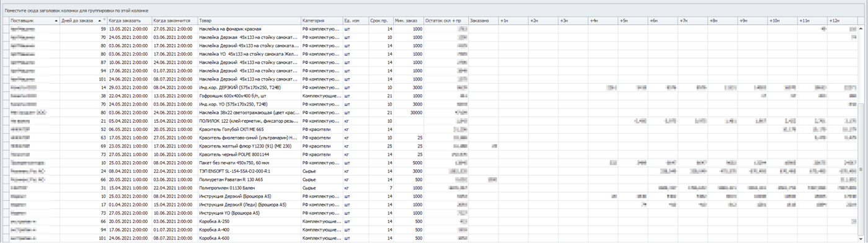The height and width of the screenshot is (243, 868).
Task: Click the Категория column header
Action: coord(321,20)
